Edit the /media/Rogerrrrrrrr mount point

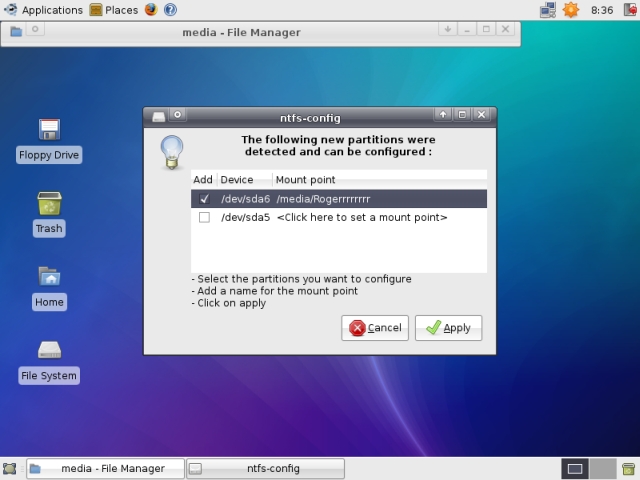tap(323, 199)
